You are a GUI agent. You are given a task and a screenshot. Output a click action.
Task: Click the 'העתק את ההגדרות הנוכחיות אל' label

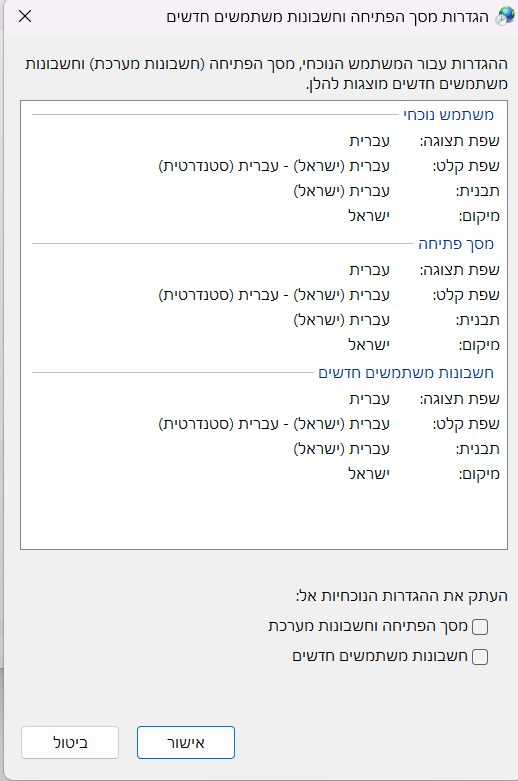[402, 596]
